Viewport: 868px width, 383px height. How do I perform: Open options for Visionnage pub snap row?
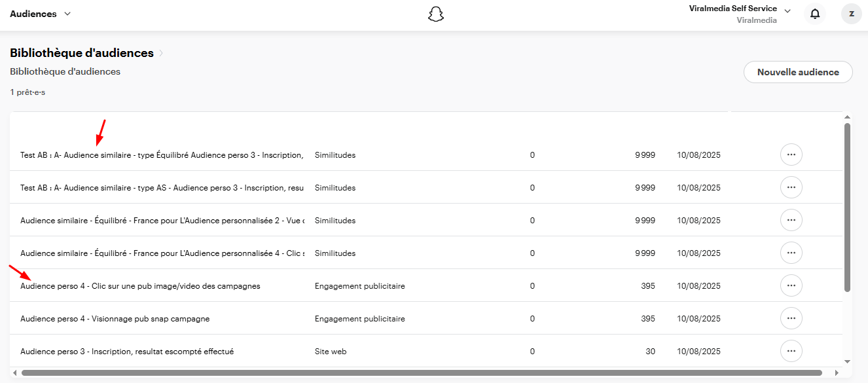tap(791, 319)
